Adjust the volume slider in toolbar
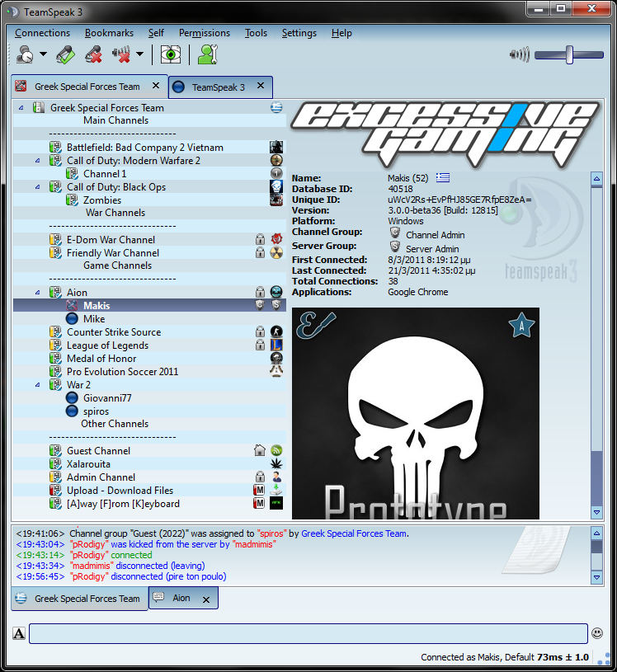Viewport: 617px width, 672px height. [569, 55]
